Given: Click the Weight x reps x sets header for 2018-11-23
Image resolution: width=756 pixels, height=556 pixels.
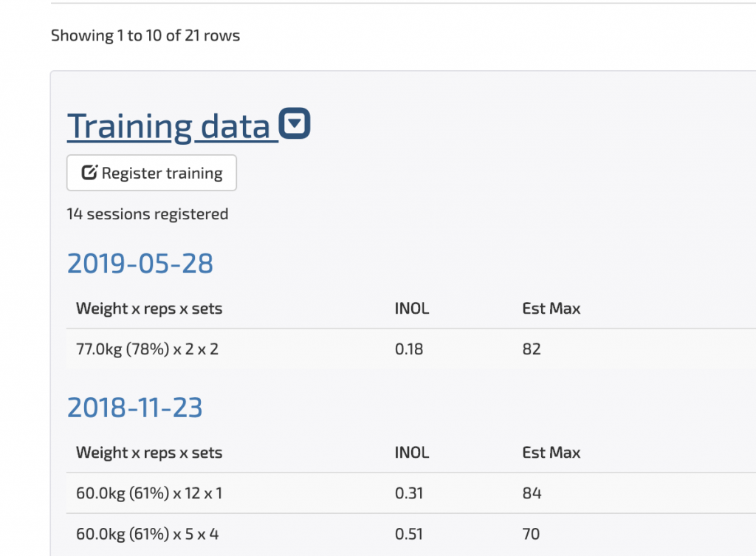Looking at the screenshot, I should click(x=149, y=453).
